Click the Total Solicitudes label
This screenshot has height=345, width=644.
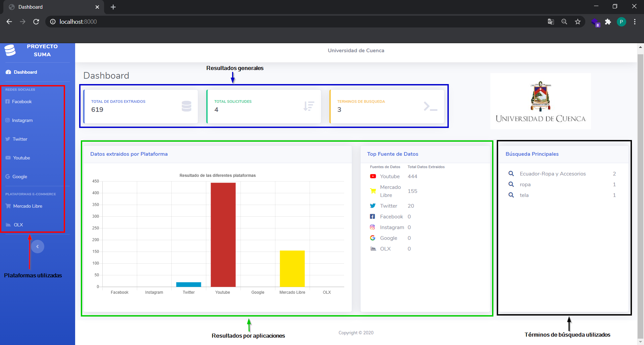click(x=233, y=101)
